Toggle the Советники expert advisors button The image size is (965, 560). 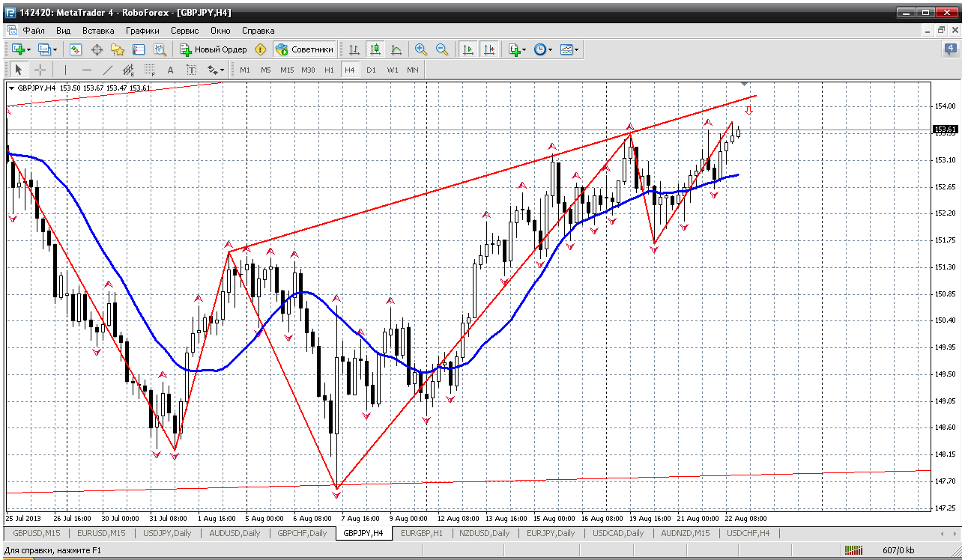[x=304, y=49]
